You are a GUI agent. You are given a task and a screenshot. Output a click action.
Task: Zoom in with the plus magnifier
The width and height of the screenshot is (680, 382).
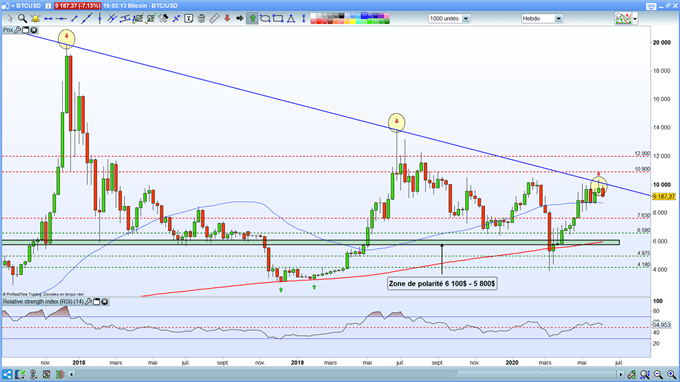(671, 374)
